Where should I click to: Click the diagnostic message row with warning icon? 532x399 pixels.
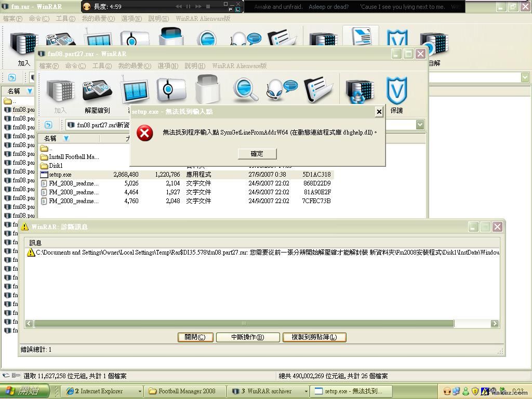pos(263,252)
